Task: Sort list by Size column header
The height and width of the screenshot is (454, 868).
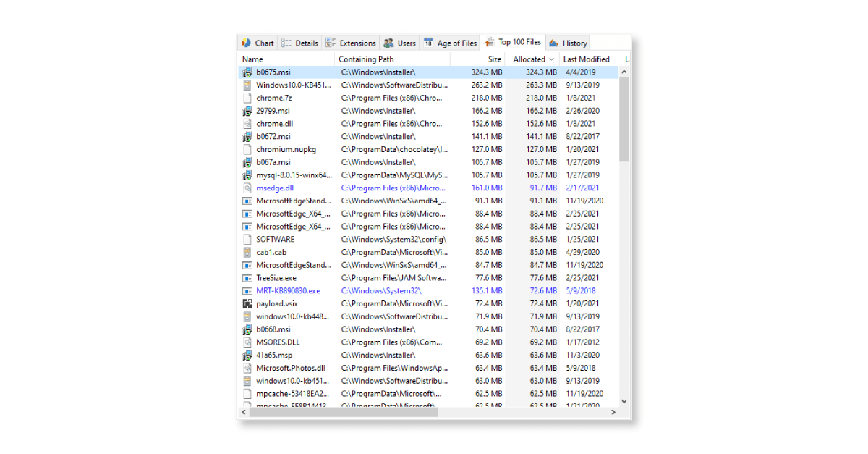Action: 494,59
